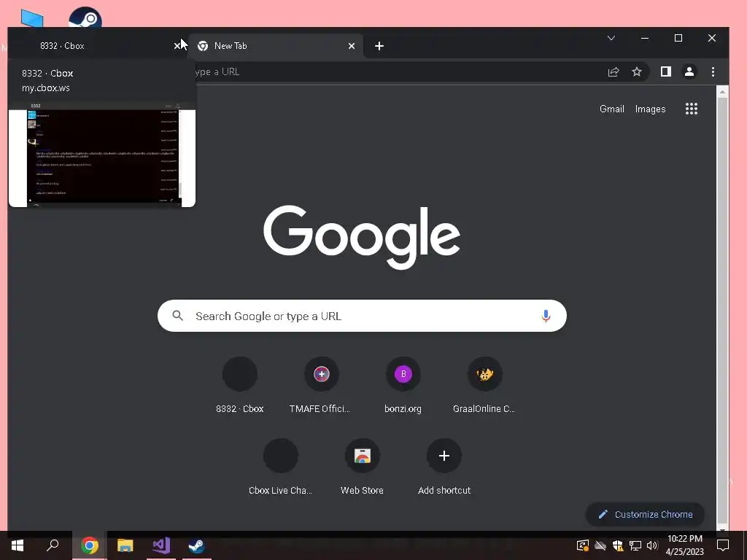The width and height of the screenshot is (747, 560).
Task: Click Chrome icon in the taskbar
Action: 90,545
